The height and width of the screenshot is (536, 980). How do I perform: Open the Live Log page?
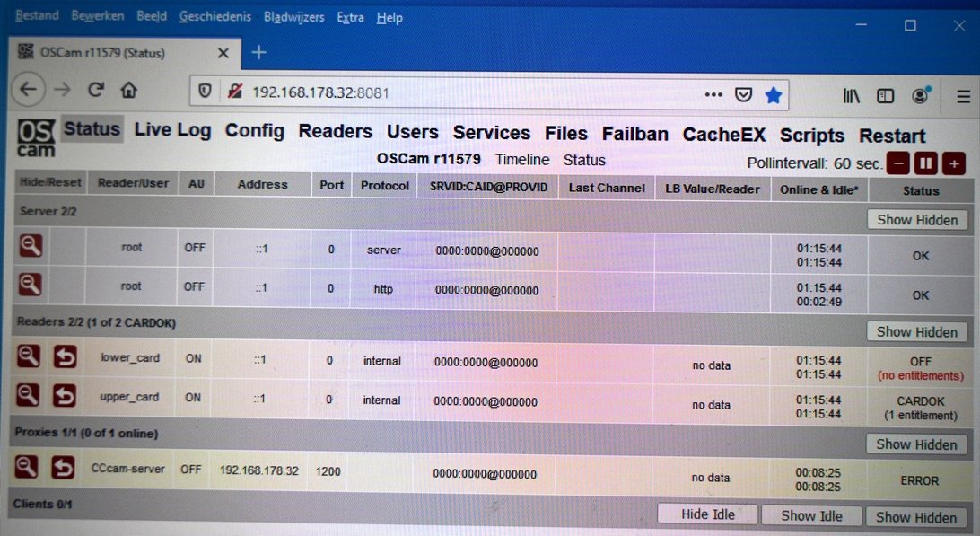(172, 130)
